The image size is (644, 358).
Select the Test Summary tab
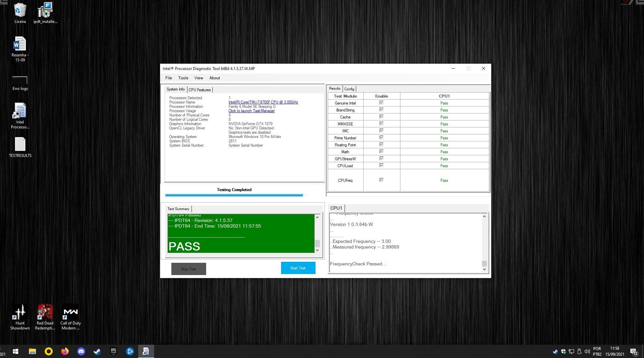pos(178,209)
